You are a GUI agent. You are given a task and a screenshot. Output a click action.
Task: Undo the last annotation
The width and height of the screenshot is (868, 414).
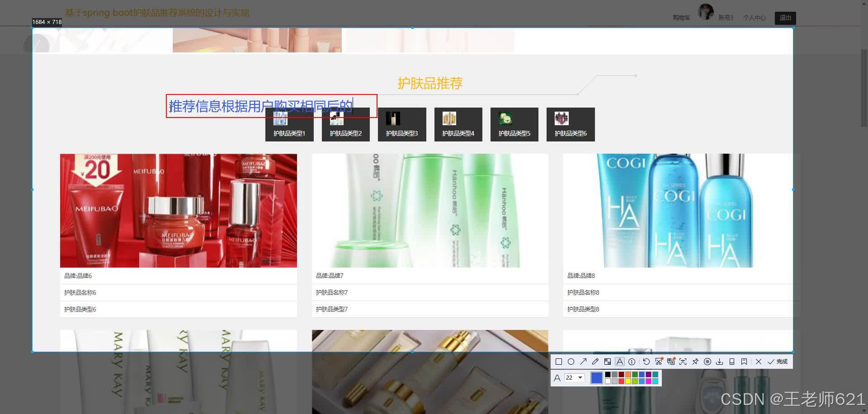pos(646,362)
